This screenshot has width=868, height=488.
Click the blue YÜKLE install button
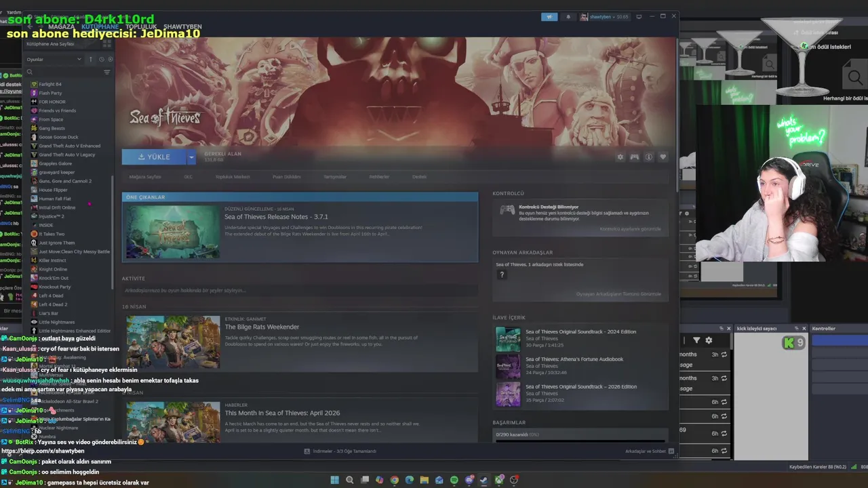(x=154, y=157)
